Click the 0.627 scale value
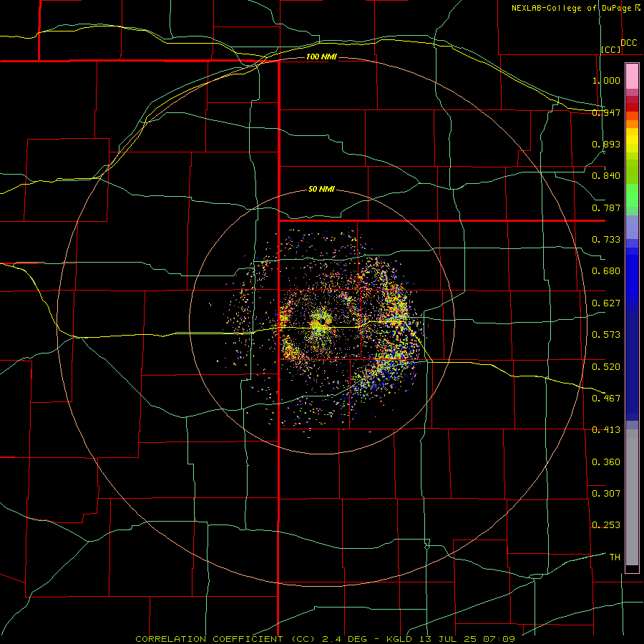The image size is (644, 644). 606,303
